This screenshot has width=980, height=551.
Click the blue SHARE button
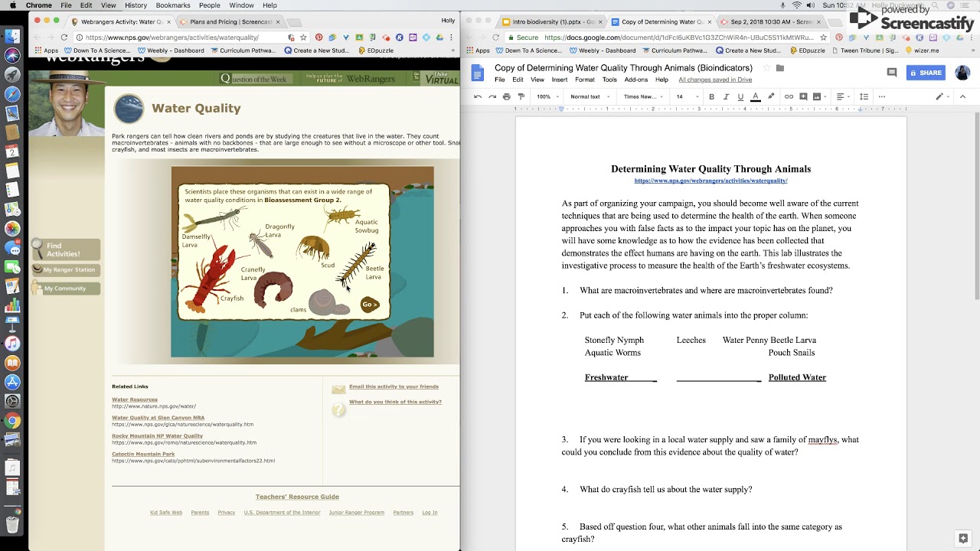[x=926, y=73]
